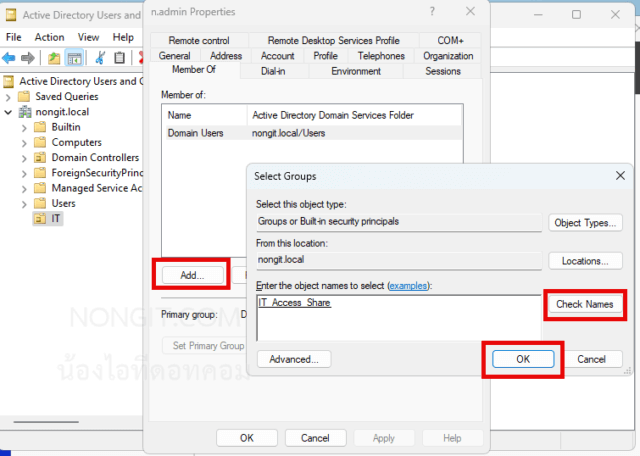Open Advanced... group search
The width and height of the screenshot is (640, 456).
[294, 359]
